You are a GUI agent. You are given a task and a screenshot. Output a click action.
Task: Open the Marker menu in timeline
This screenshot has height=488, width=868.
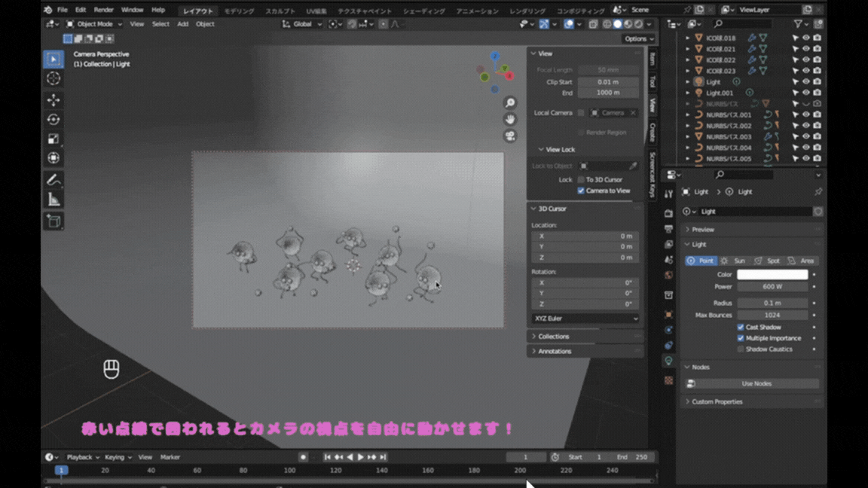coord(170,457)
